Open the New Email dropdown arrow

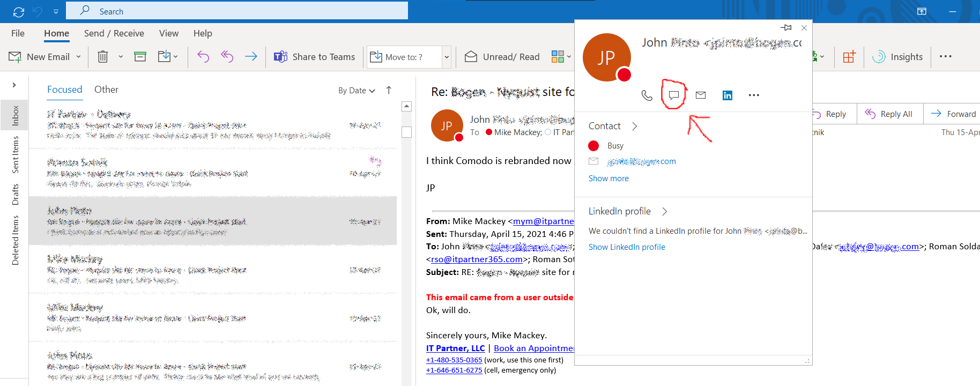pyautogui.click(x=78, y=57)
